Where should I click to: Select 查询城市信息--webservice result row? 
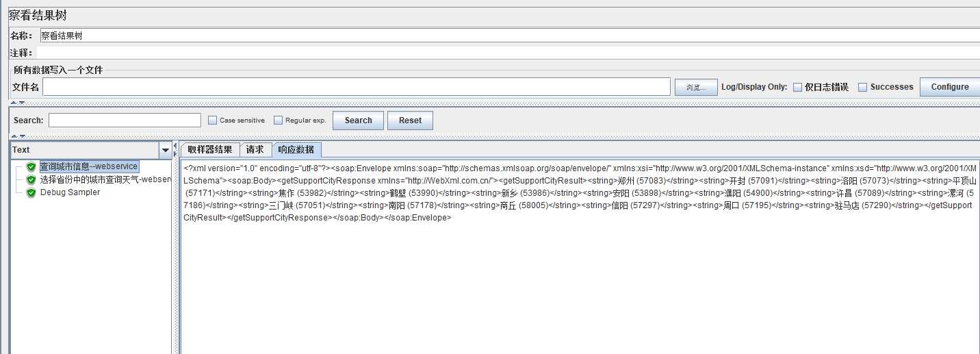pos(89,166)
